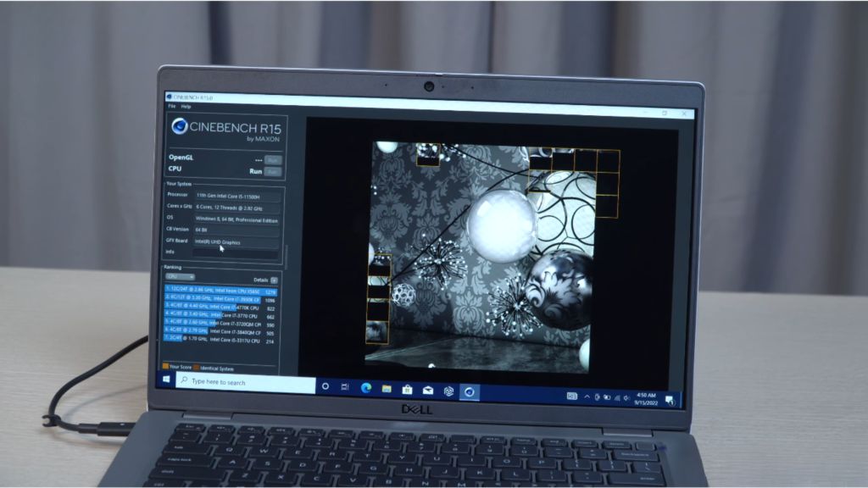The height and width of the screenshot is (488, 868).
Task: Open the volume tray icon
Action: point(626,398)
